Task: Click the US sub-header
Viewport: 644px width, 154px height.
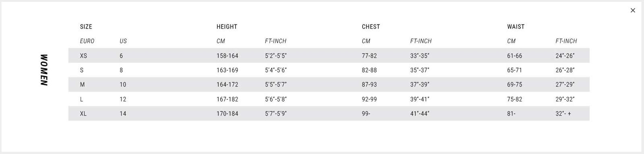Action: tap(123, 41)
